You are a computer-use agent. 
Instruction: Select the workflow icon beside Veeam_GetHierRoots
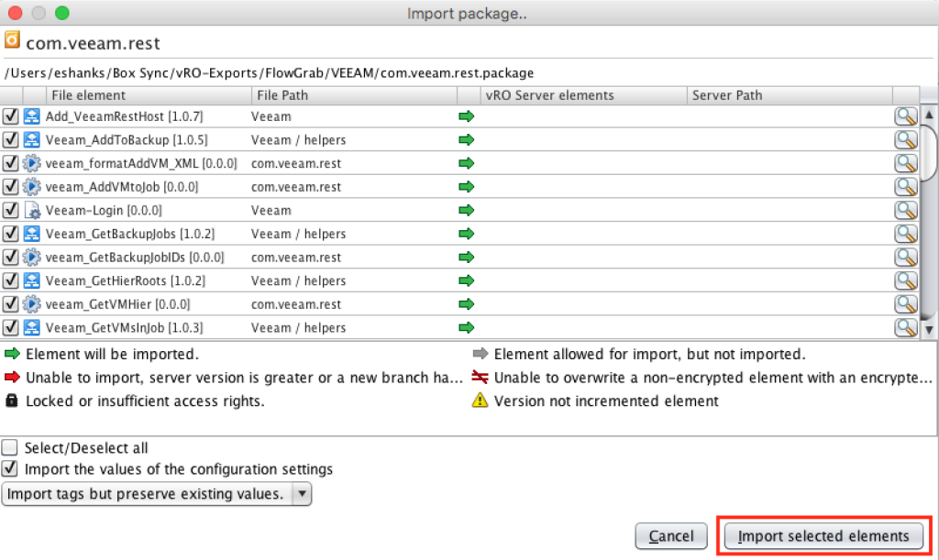click(x=31, y=280)
